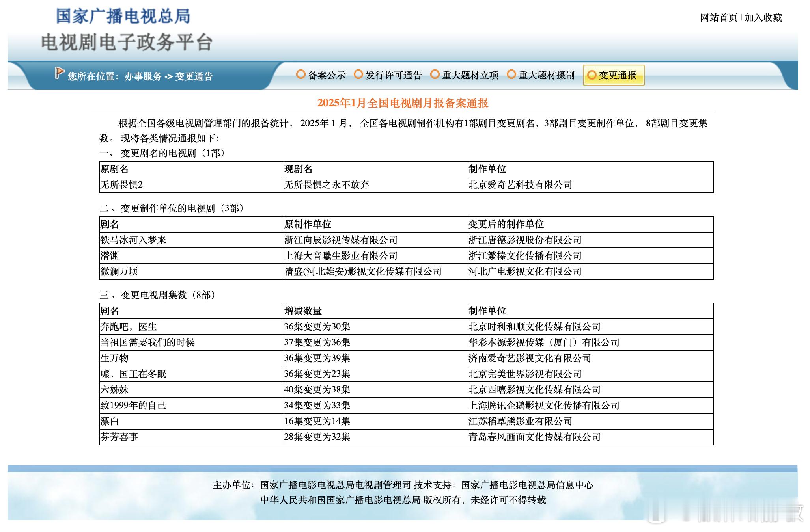The height and width of the screenshot is (532, 810).
Task: Select the cell 无所畏惧之永不放弃
Action: coord(375,185)
